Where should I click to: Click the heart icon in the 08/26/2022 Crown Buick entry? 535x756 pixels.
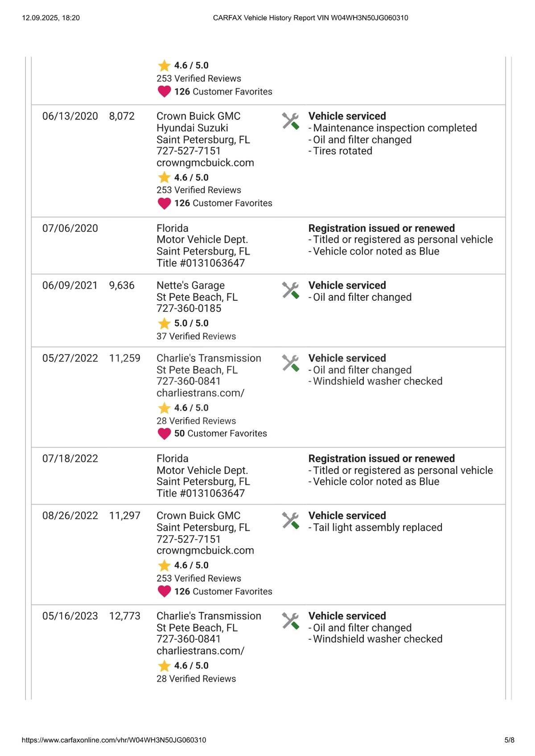pos(164,592)
